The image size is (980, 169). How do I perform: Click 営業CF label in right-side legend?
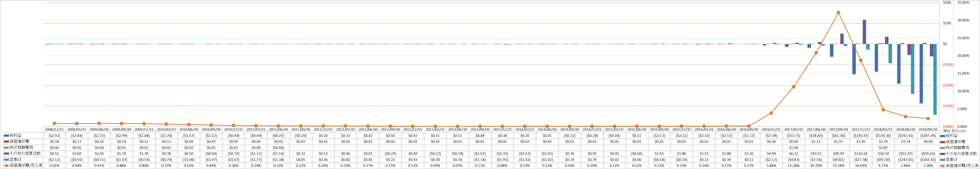tap(952, 160)
